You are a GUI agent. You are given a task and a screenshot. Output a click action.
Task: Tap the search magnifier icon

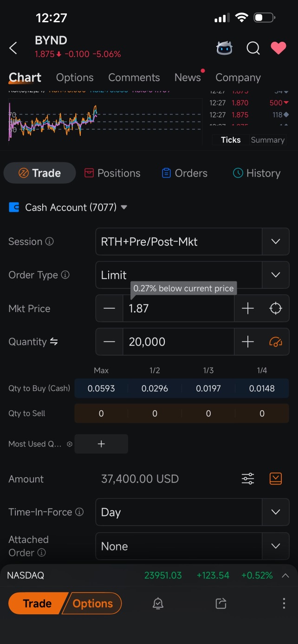pyautogui.click(x=253, y=48)
